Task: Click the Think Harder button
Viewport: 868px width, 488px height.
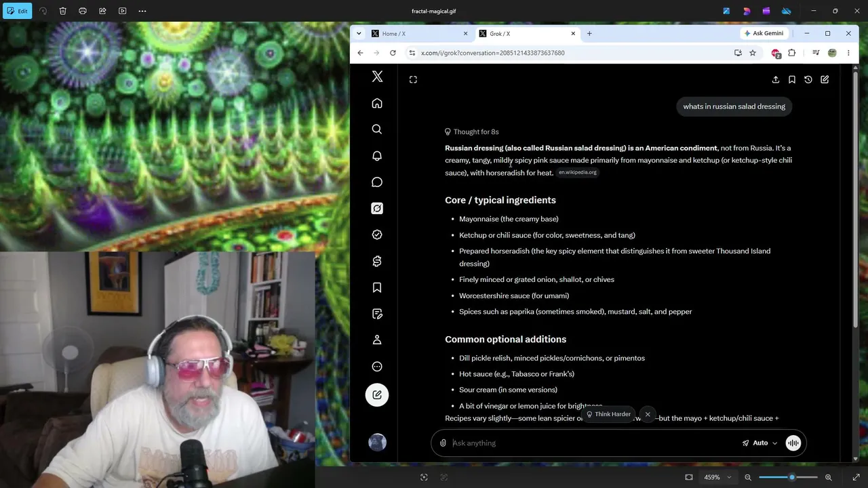Action: coord(608,414)
